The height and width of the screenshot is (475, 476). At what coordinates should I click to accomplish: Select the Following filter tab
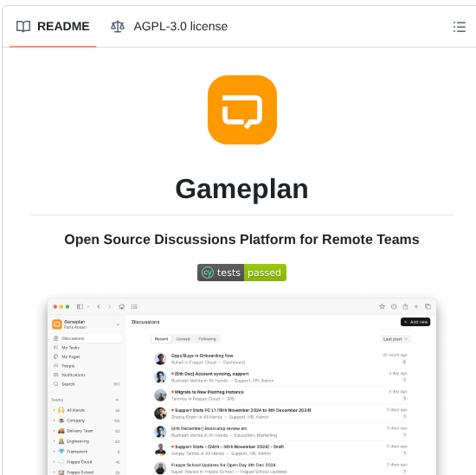207,339
